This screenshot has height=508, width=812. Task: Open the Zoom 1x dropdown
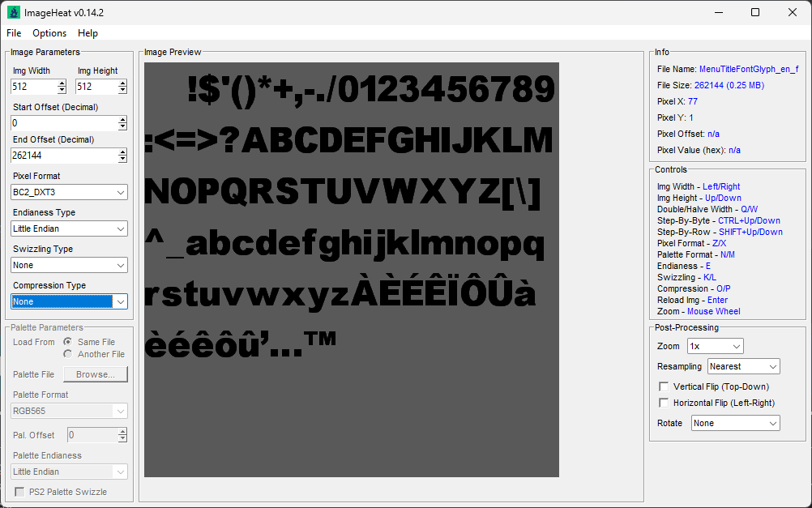click(716, 346)
